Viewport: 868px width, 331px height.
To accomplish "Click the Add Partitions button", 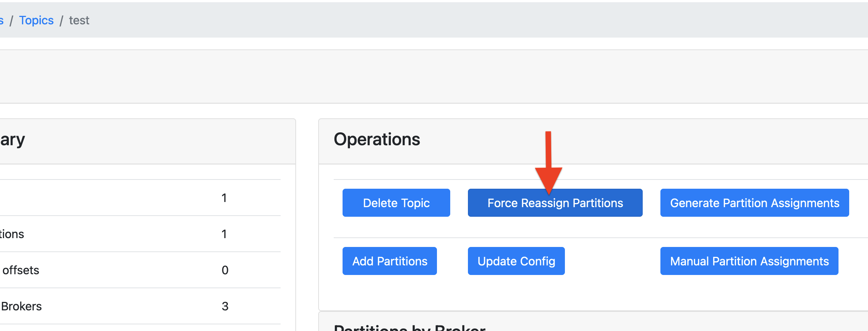I will [x=390, y=261].
